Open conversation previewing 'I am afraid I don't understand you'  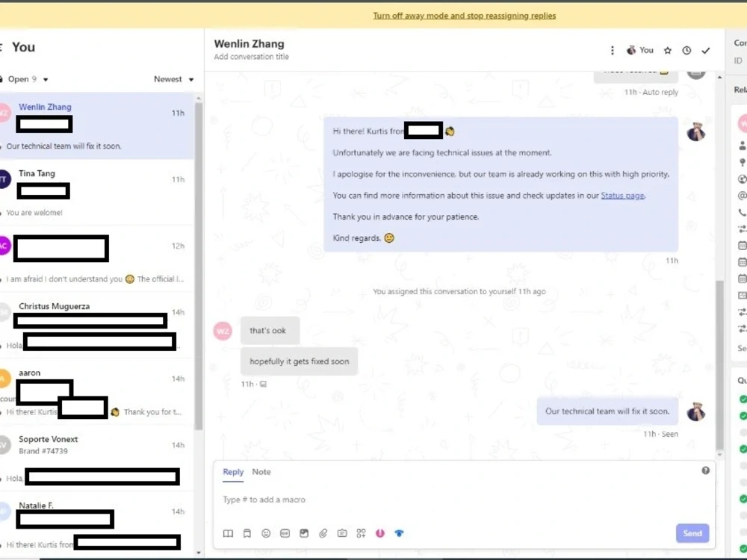(x=97, y=258)
